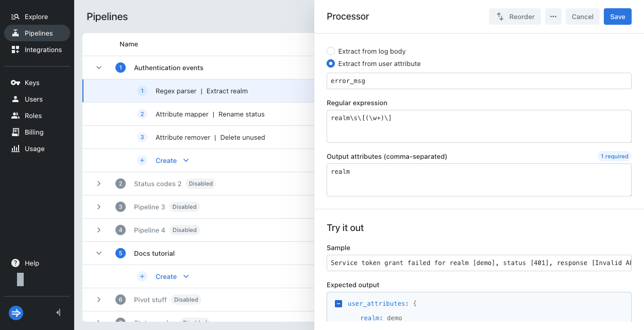
Task: Collapse the Authentication events pipeline
Action: pos(99,68)
